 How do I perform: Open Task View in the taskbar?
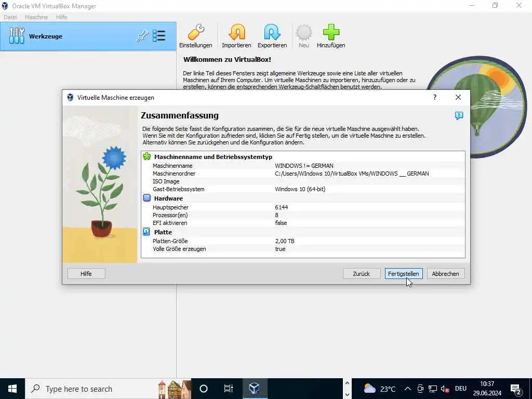point(229,389)
